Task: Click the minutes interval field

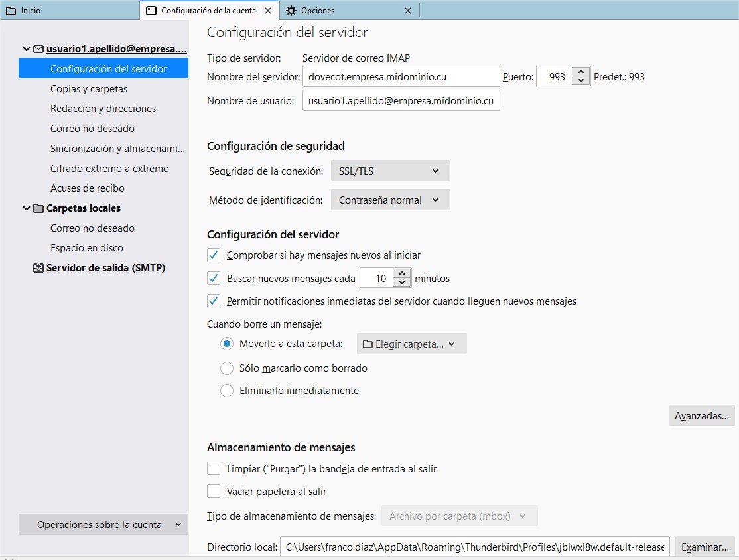Action: (x=377, y=278)
